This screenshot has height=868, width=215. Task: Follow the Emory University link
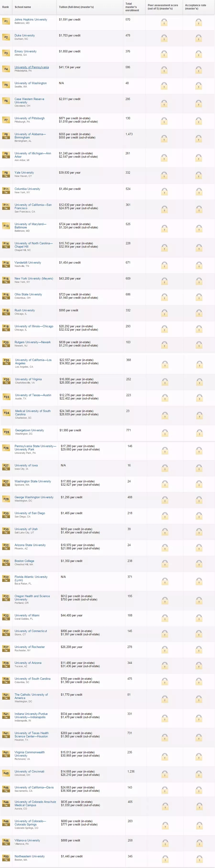point(25,51)
